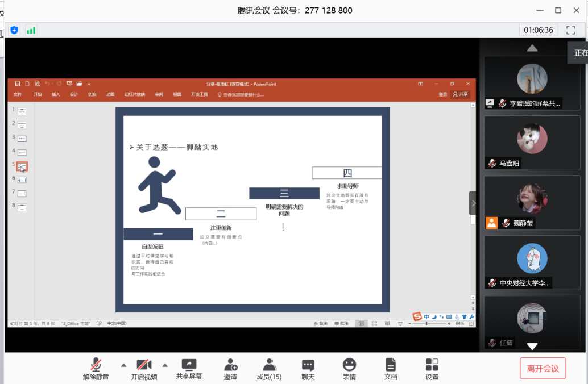
Task: Enter full screen with the corner icon
Action: [572, 30]
